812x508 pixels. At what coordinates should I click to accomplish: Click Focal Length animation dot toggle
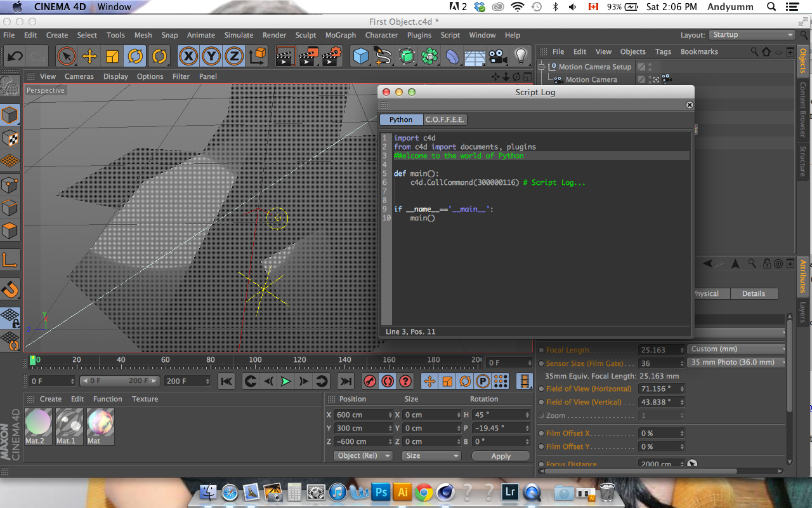click(541, 350)
